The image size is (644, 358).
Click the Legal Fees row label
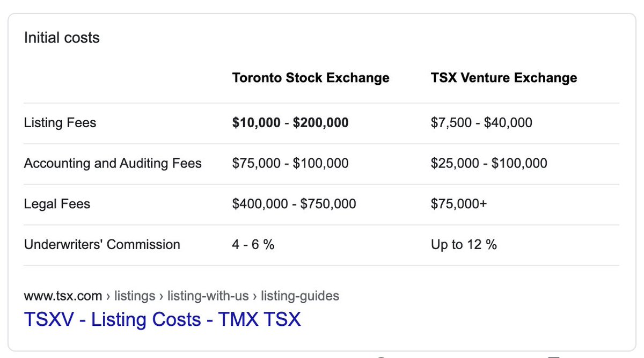tap(57, 204)
